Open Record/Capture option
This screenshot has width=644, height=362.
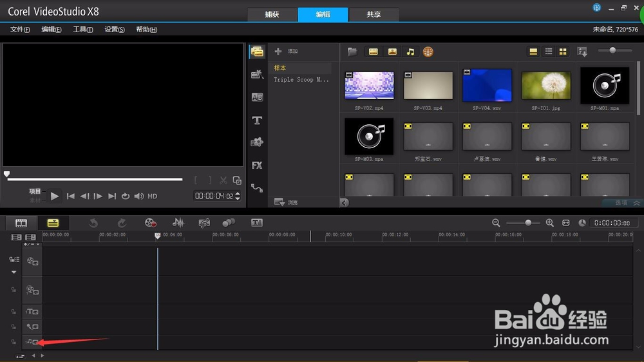150,223
